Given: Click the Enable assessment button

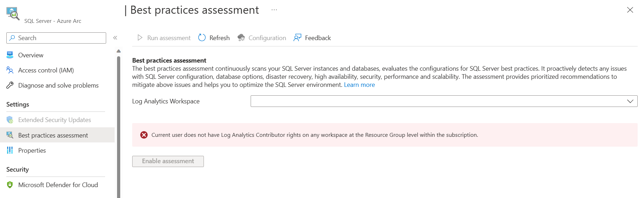Looking at the screenshot, I should tap(168, 161).
